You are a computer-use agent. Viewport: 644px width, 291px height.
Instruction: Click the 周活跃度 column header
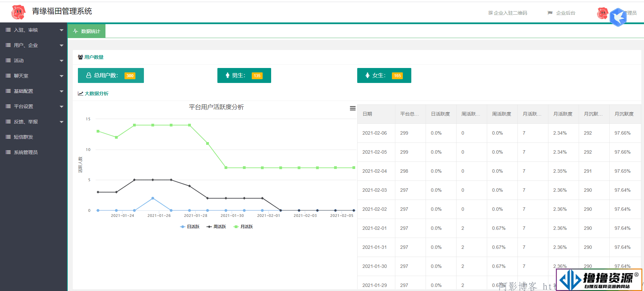[x=502, y=114]
